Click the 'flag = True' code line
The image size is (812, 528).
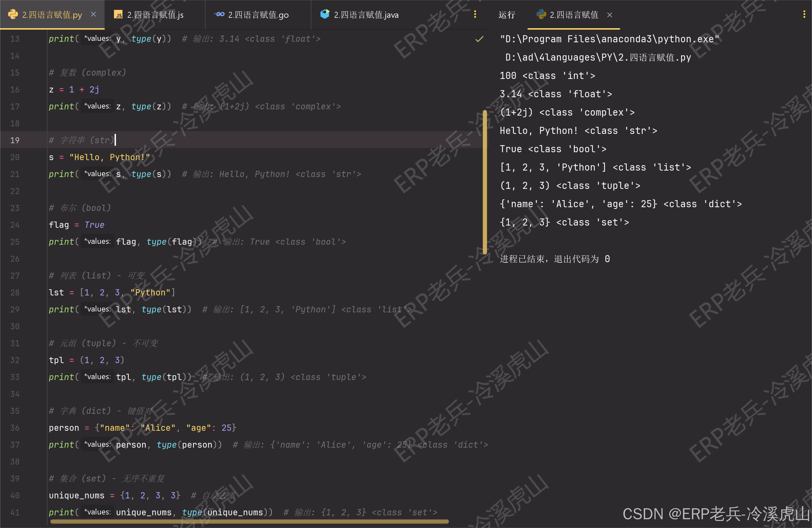76,225
